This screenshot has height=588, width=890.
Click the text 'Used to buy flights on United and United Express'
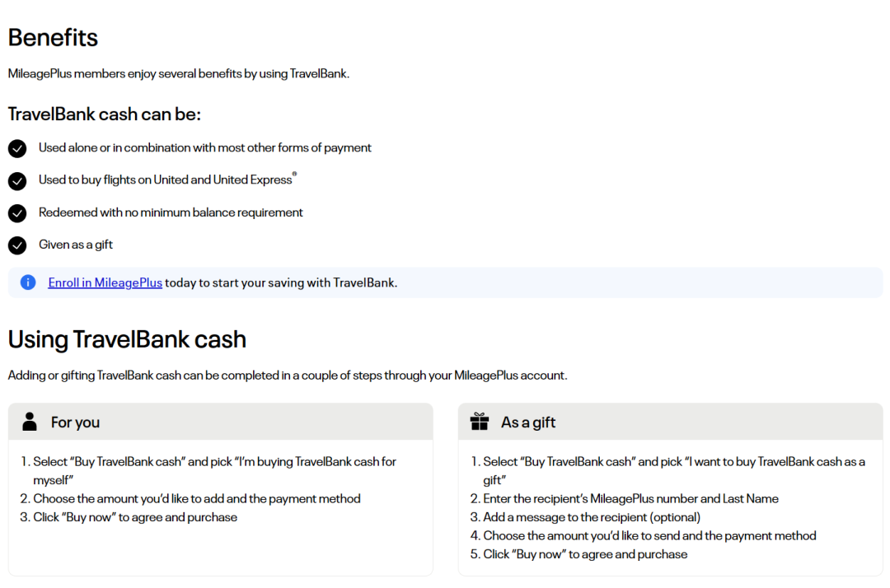(x=167, y=180)
